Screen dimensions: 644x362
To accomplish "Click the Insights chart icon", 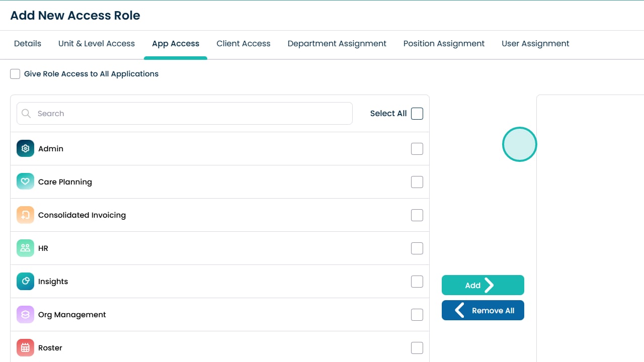I will [x=25, y=282].
